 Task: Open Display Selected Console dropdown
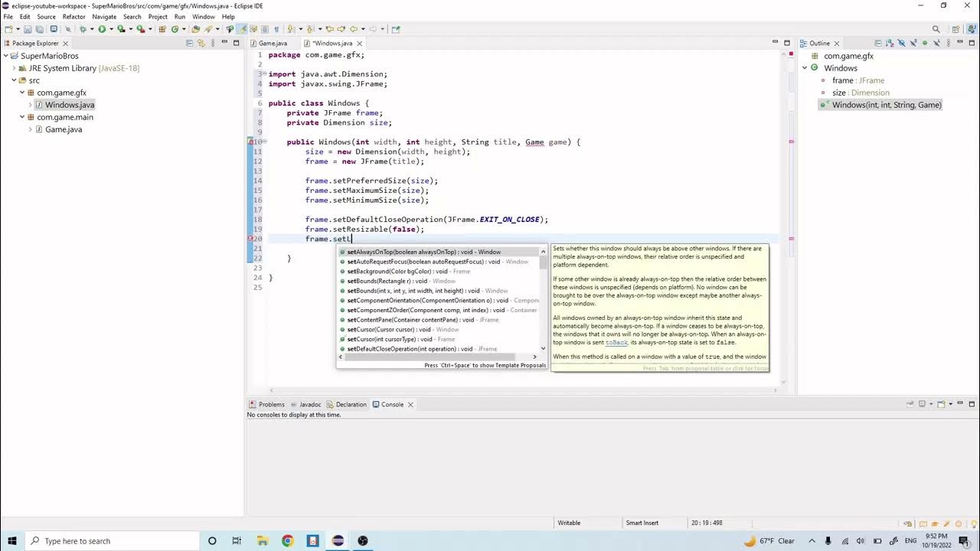pos(931,403)
